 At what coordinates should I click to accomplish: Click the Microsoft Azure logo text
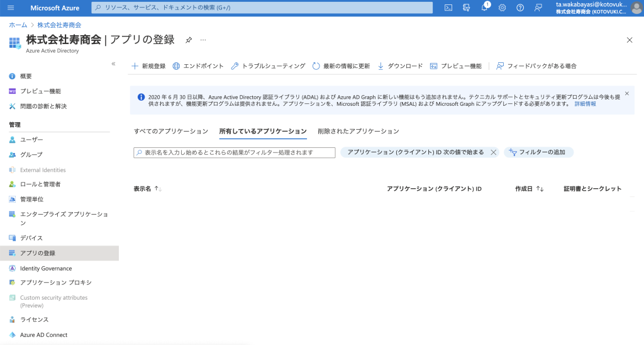click(55, 8)
